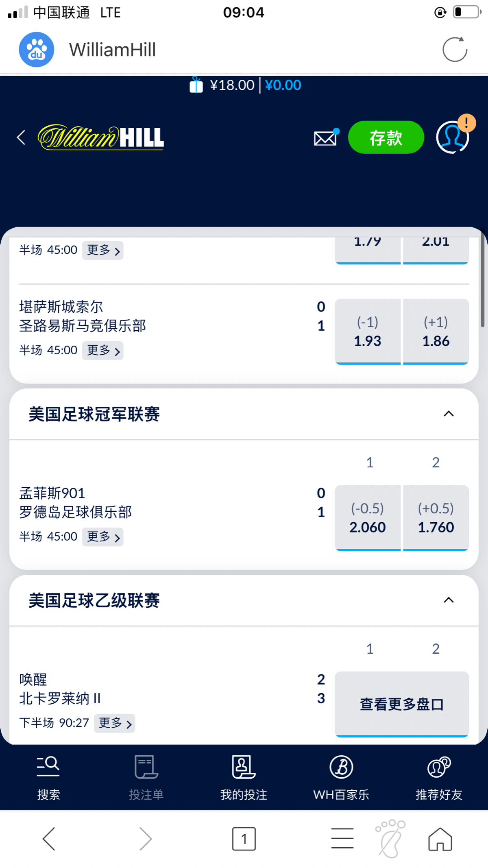Image resolution: width=488 pixels, height=868 pixels.
Task: Click the 查看更多盘口 button
Action: tap(402, 704)
